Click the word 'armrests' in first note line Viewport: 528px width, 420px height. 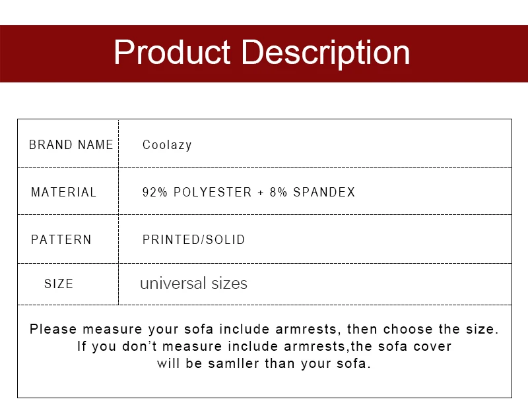tap(306, 329)
